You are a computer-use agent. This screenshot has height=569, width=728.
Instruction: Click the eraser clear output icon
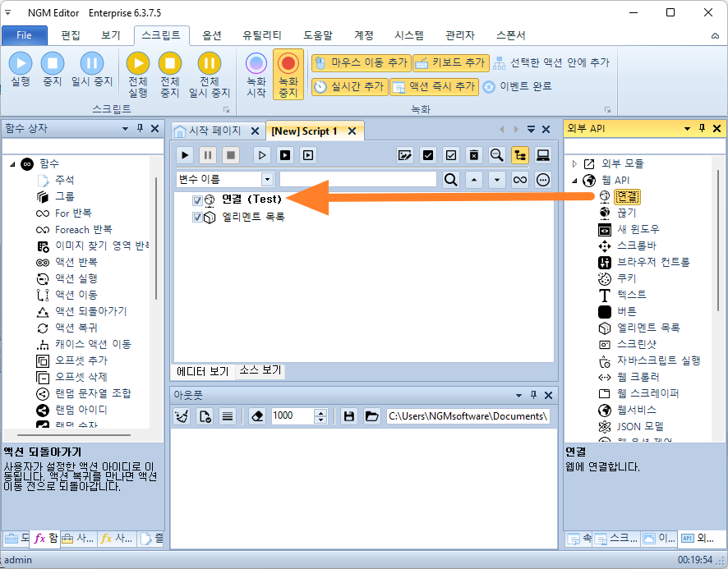pos(258,416)
